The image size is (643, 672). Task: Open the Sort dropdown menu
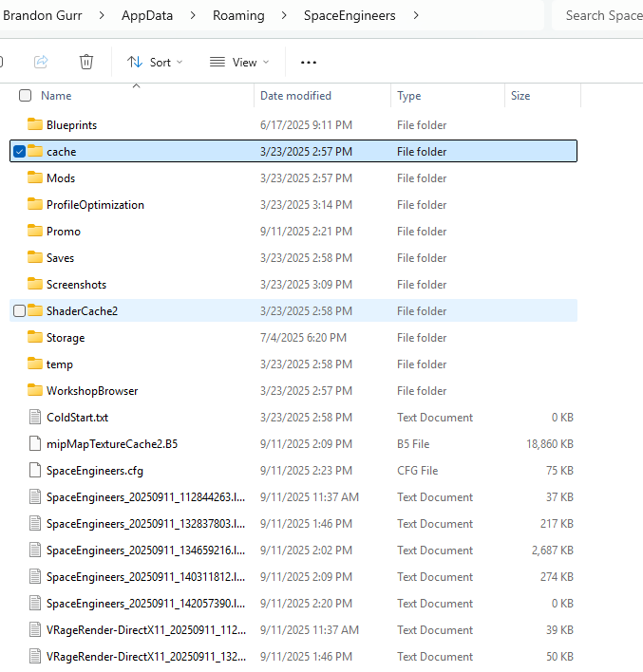[x=155, y=63]
